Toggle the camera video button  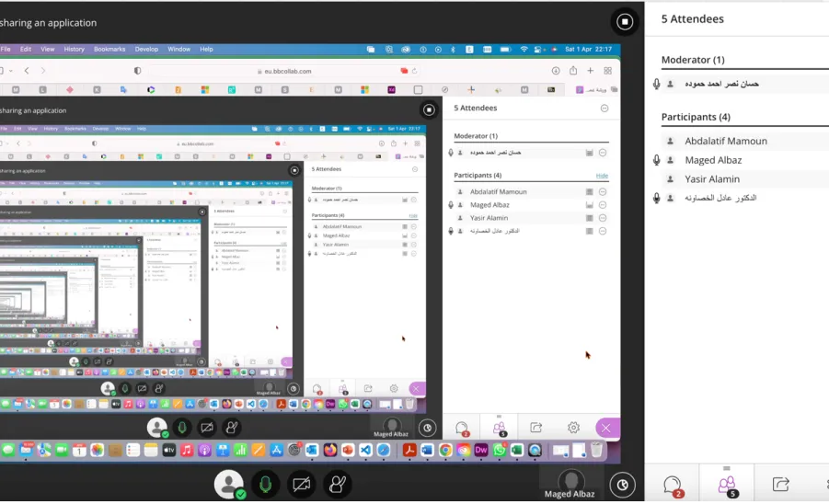click(302, 484)
